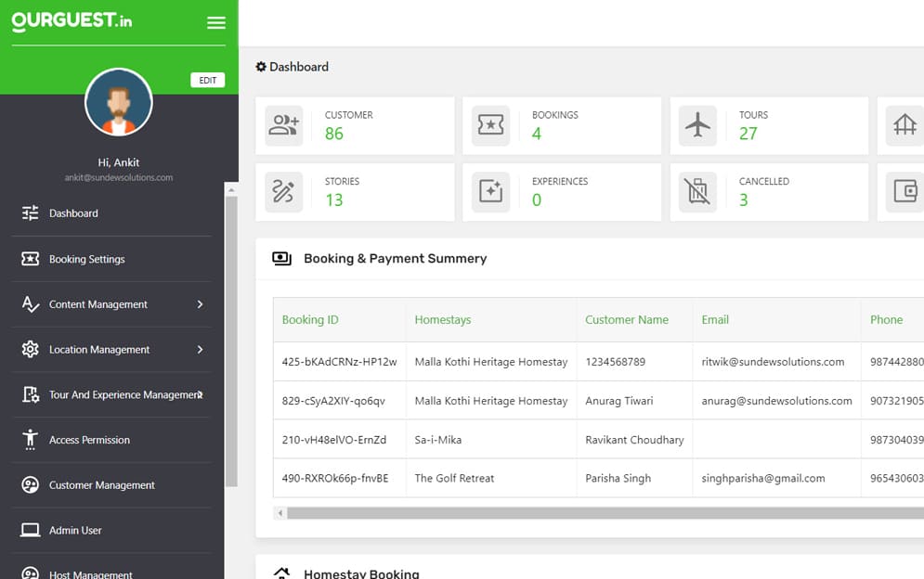This screenshot has height=579, width=924.
Task: Click the Customer Name column header
Action: pos(627,320)
